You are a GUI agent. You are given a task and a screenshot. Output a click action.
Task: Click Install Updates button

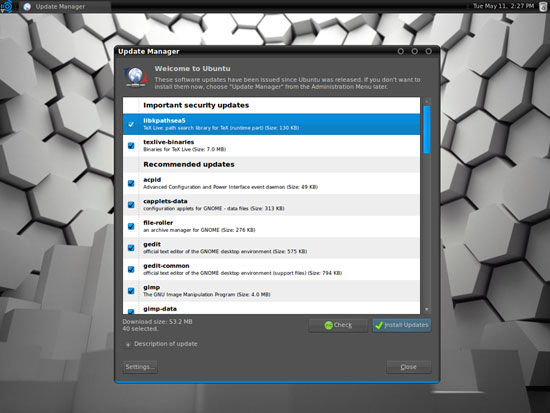[x=402, y=325]
